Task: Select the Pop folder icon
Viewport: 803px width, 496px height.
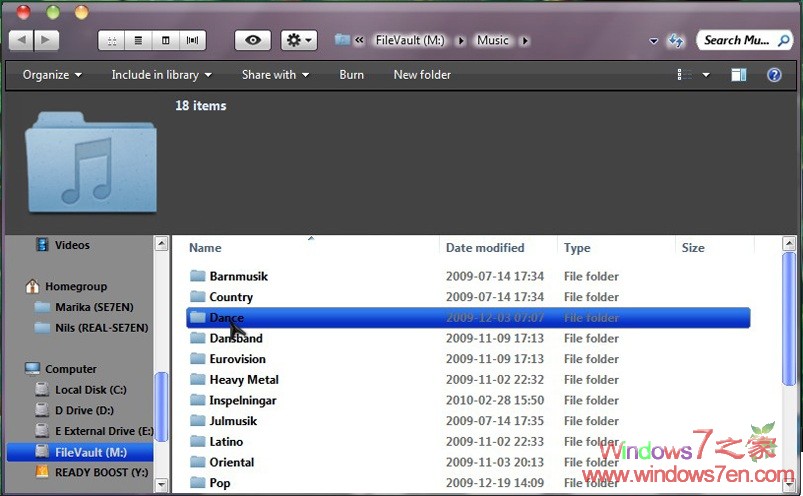Action: [198, 483]
